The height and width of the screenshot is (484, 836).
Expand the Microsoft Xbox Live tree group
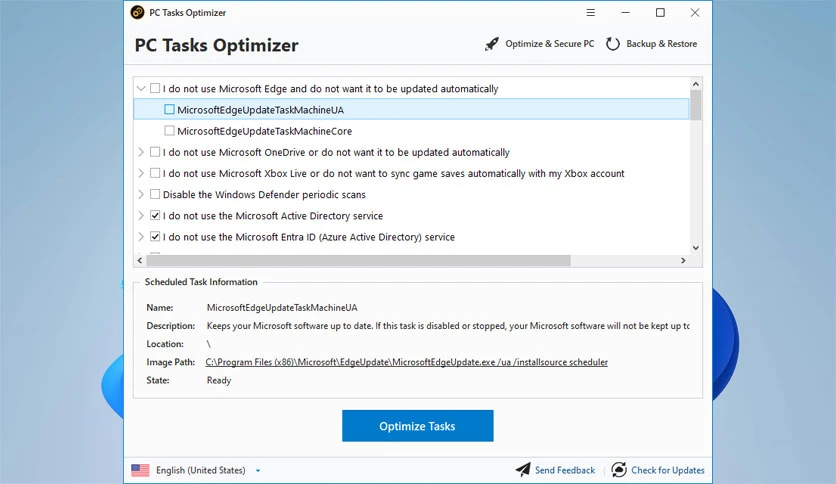click(x=141, y=173)
